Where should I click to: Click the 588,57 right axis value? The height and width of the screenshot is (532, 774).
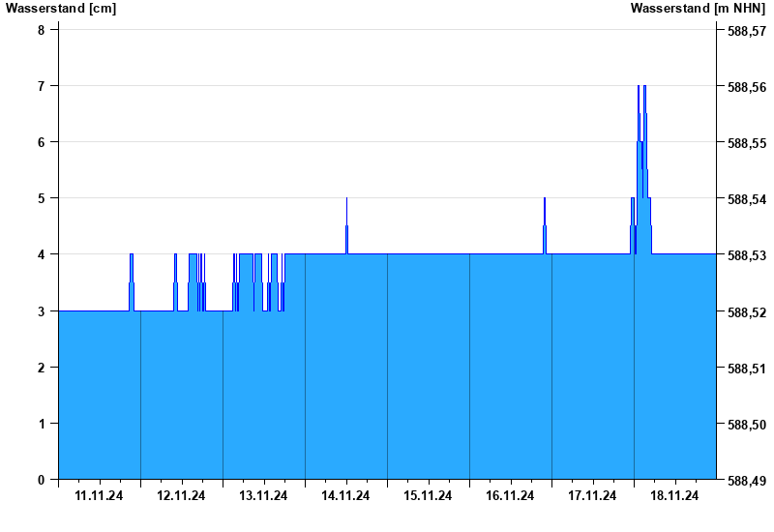pyautogui.click(x=747, y=31)
